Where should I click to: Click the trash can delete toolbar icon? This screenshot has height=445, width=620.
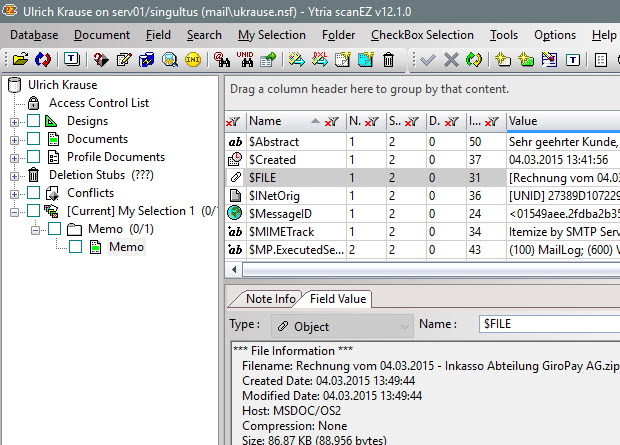click(x=388, y=60)
